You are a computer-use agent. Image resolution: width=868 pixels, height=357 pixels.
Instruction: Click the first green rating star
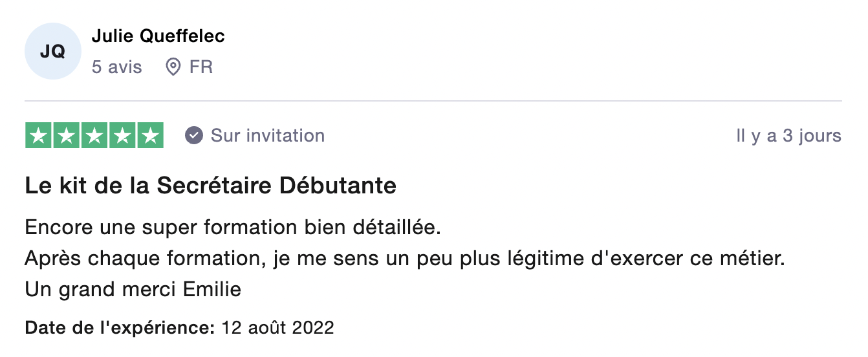[x=39, y=136]
